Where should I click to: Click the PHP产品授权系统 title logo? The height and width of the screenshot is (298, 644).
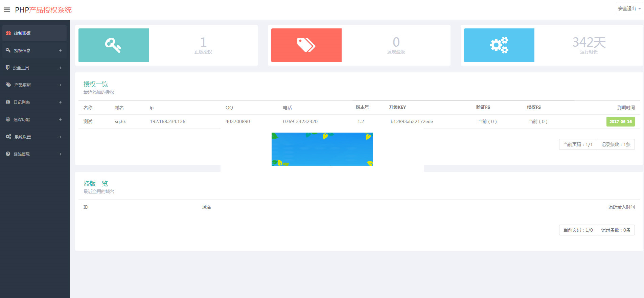[x=43, y=10]
